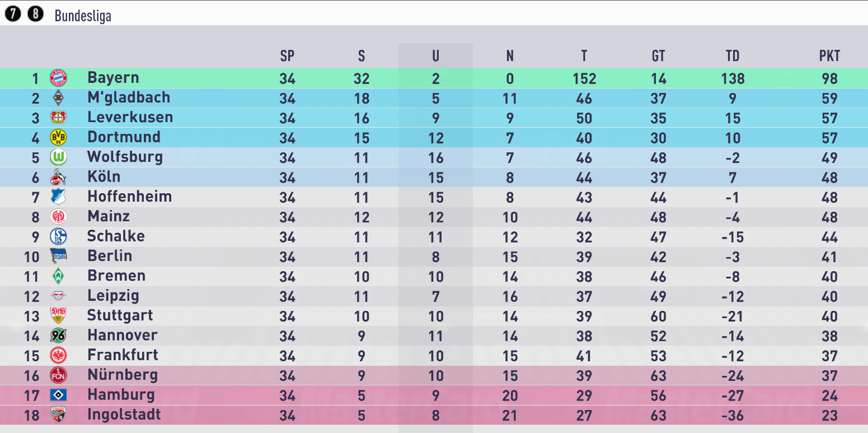Viewport: 868px width, 433px height.
Task: Click the TD column header
Action: pos(733,56)
